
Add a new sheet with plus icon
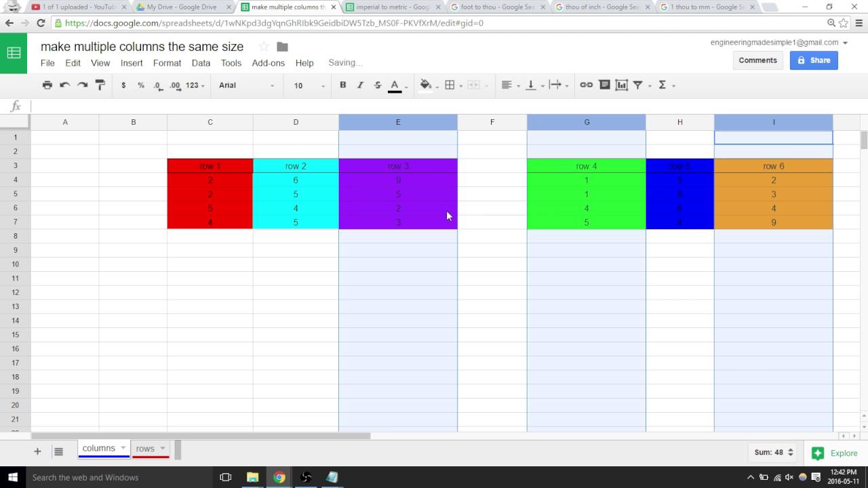click(x=37, y=451)
